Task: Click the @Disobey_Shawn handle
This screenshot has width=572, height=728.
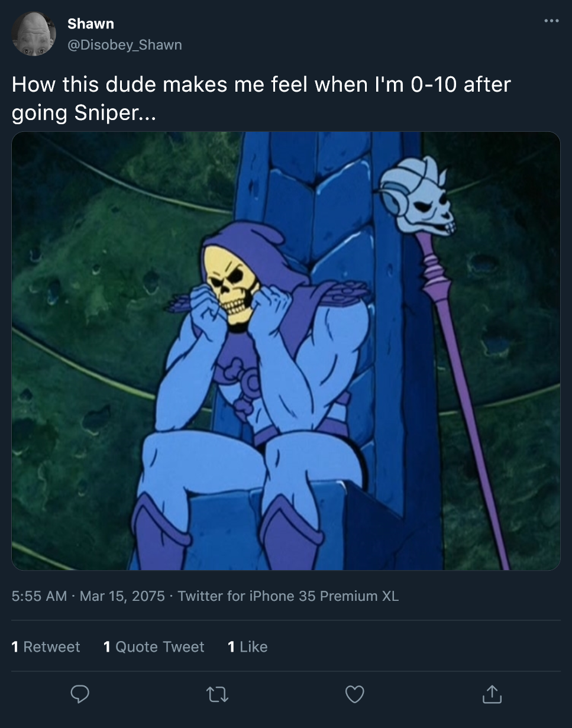Action: (x=125, y=45)
